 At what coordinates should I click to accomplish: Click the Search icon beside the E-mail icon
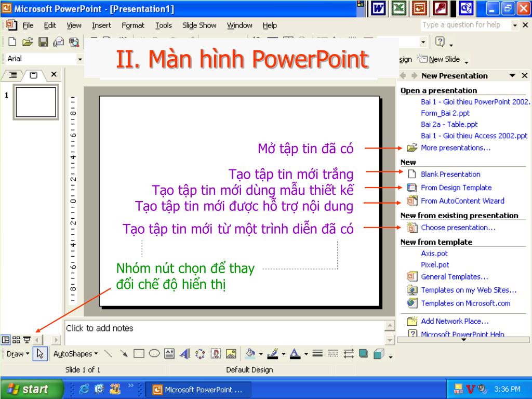click(74, 42)
